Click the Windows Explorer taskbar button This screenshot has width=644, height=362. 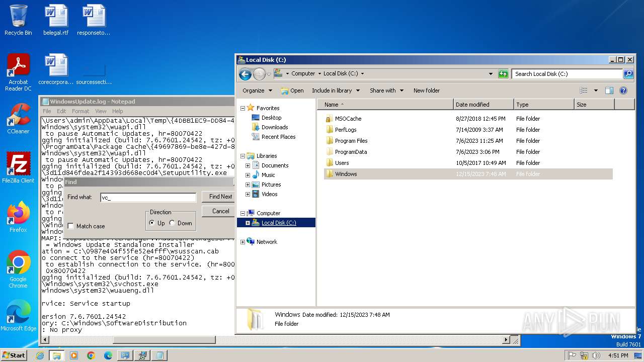pyautogui.click(x=56, y=355)
